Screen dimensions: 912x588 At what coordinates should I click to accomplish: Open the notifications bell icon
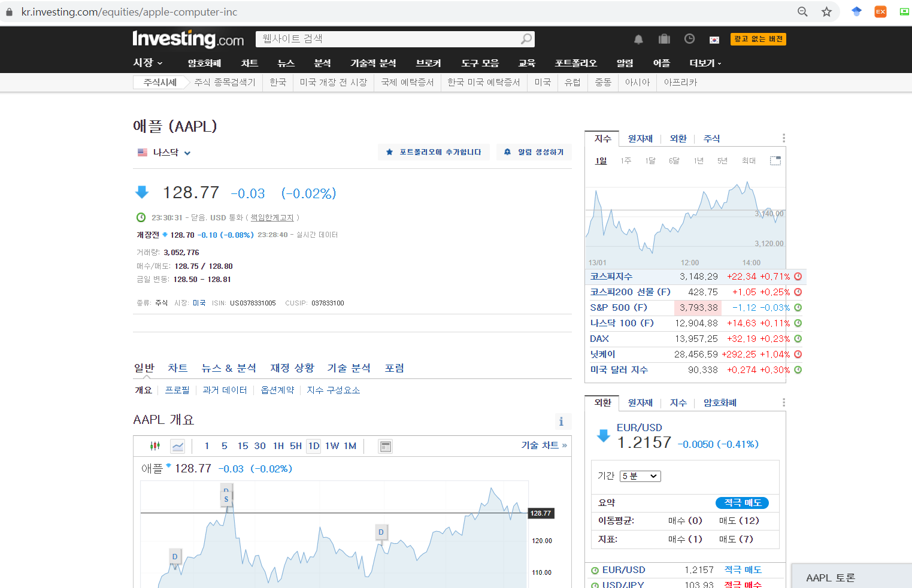click(638, 40)
